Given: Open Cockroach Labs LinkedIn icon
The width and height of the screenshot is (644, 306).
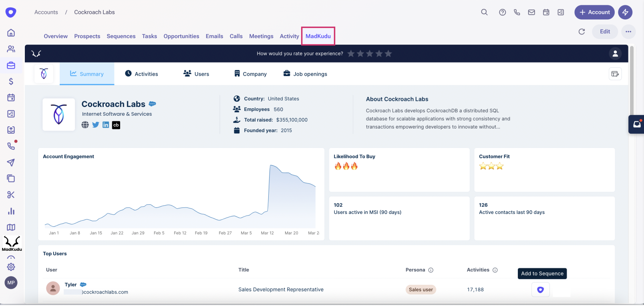Looking at the screenshot, I should [106, 125].
